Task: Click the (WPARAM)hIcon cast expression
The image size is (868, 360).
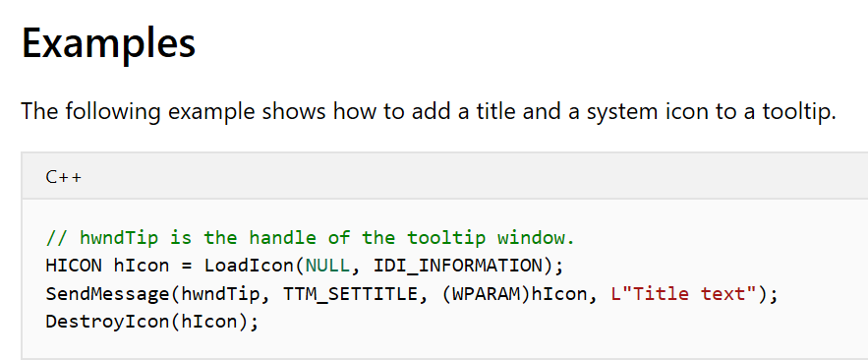Action: (514, 294)
